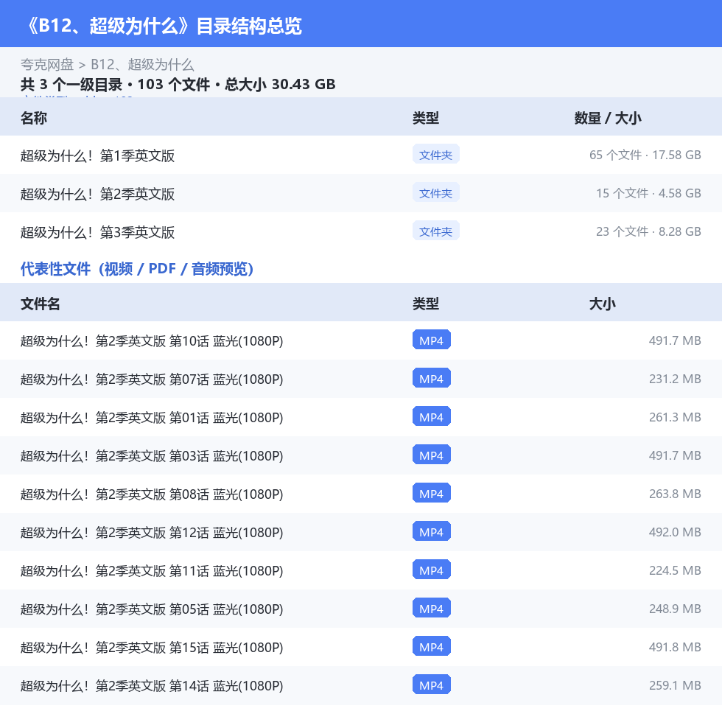Select the value 23 个文件 · 8.28 GB
Image resolution: width=722 pixels, height=728 pixels.
pos(648,231)
